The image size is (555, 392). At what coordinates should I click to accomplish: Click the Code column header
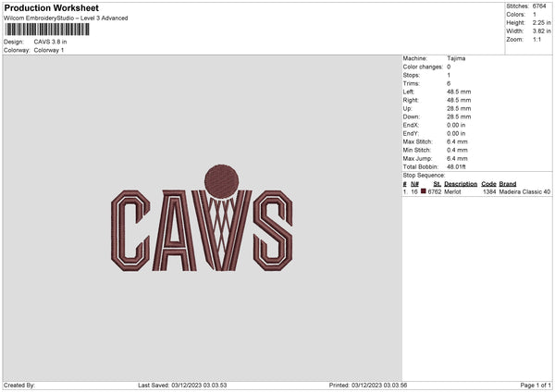488,184
